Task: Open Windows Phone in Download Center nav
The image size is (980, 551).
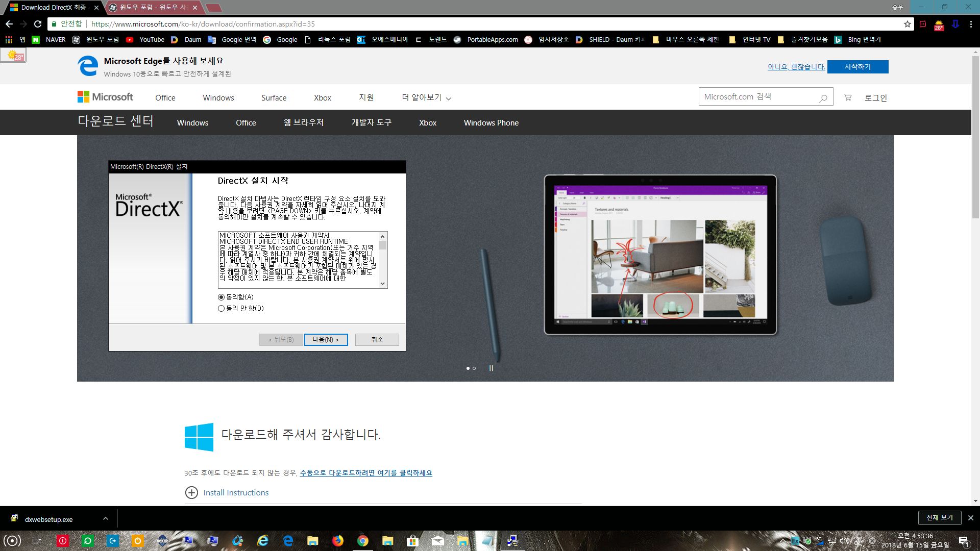Action: [491, 122]
